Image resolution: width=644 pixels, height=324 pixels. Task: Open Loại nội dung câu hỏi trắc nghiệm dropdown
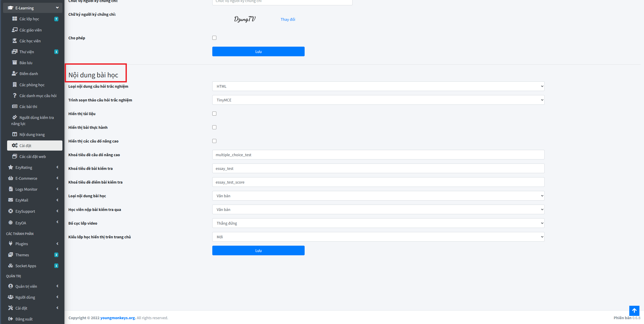coord(378,86)
